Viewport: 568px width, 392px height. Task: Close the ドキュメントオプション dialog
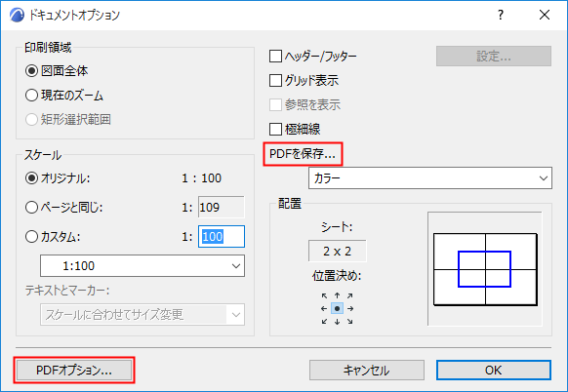click(545, 15)
